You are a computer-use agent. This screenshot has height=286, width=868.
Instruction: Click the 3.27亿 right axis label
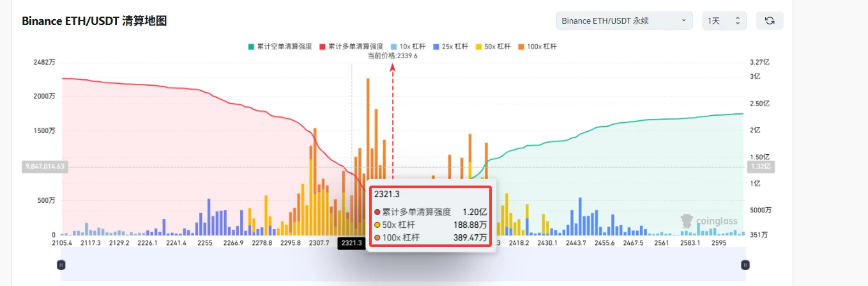coord(760,62)
